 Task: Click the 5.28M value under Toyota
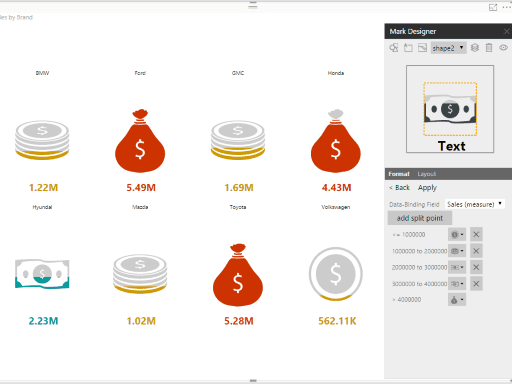239,321
